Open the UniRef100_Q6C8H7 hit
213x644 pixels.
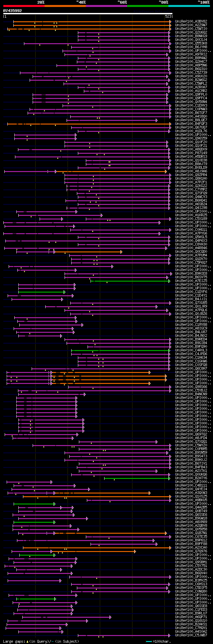pos(191,368)
